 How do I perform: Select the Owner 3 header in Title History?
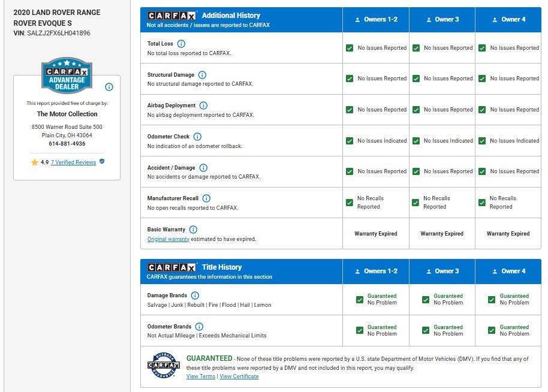tap(442, 271)
